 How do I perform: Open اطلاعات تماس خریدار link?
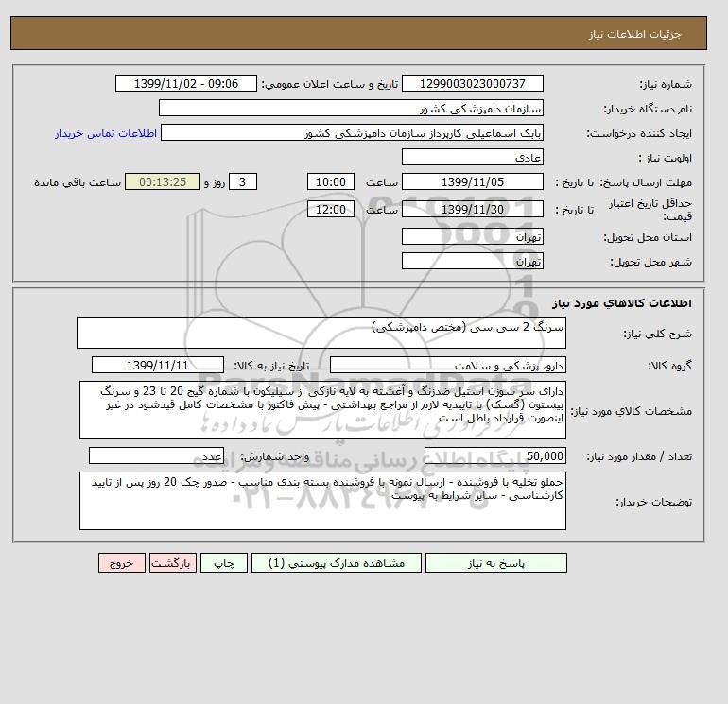pyautogui.click(x=106, y=133)
